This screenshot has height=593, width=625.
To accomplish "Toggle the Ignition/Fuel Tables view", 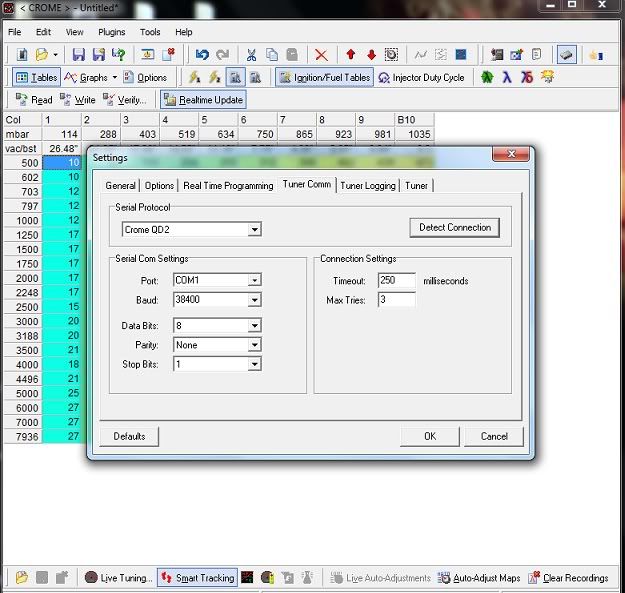I will 325,77.
